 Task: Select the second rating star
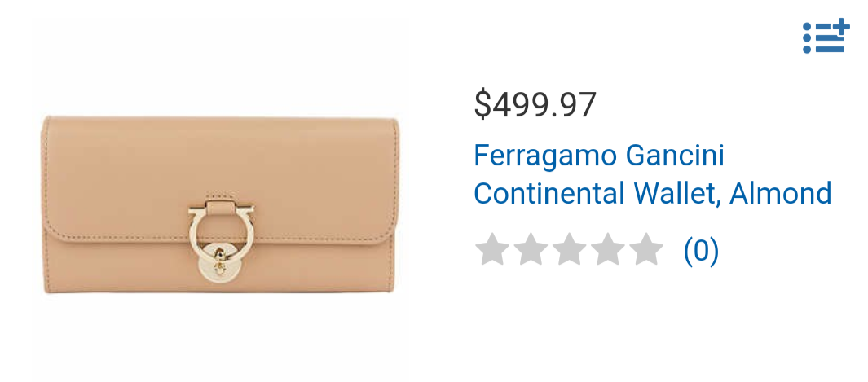(x=531, y=249)
